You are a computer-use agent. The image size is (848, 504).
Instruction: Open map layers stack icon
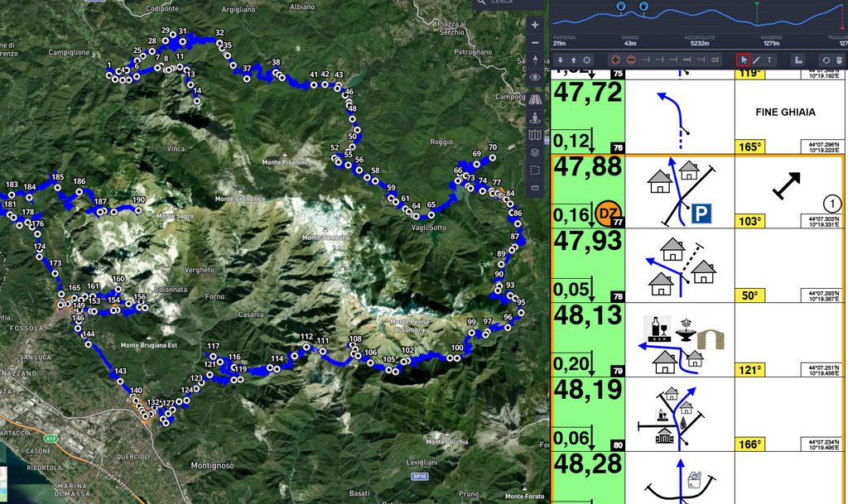pyautogui.click(x=535, y=153)
